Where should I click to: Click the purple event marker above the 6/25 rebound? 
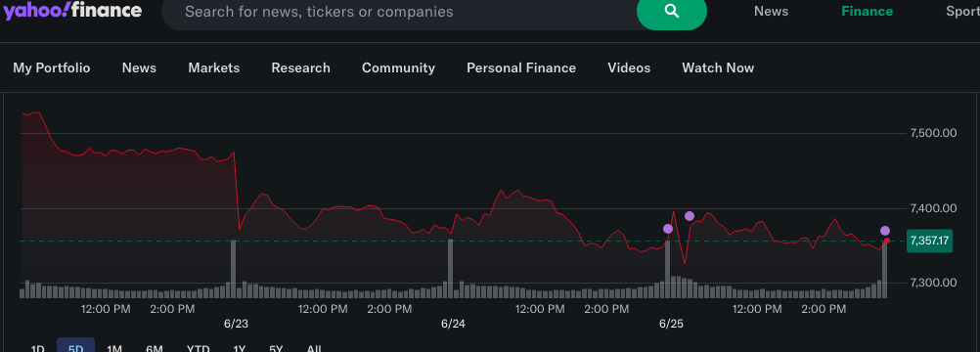tap(690, 216)
